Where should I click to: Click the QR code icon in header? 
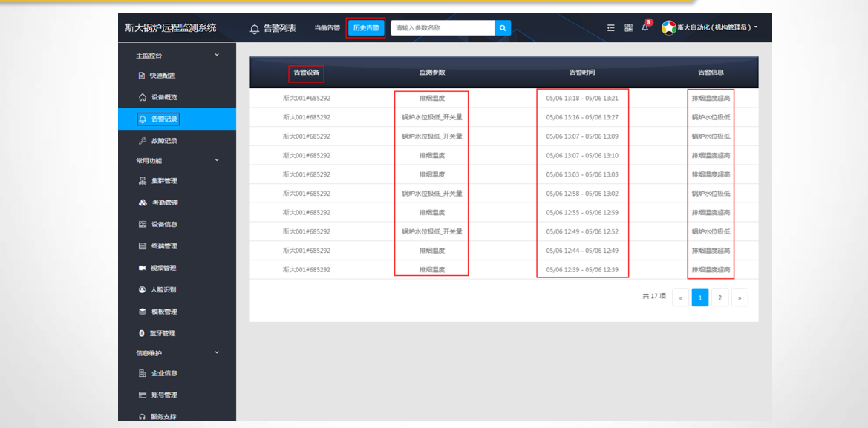point(628,28)
